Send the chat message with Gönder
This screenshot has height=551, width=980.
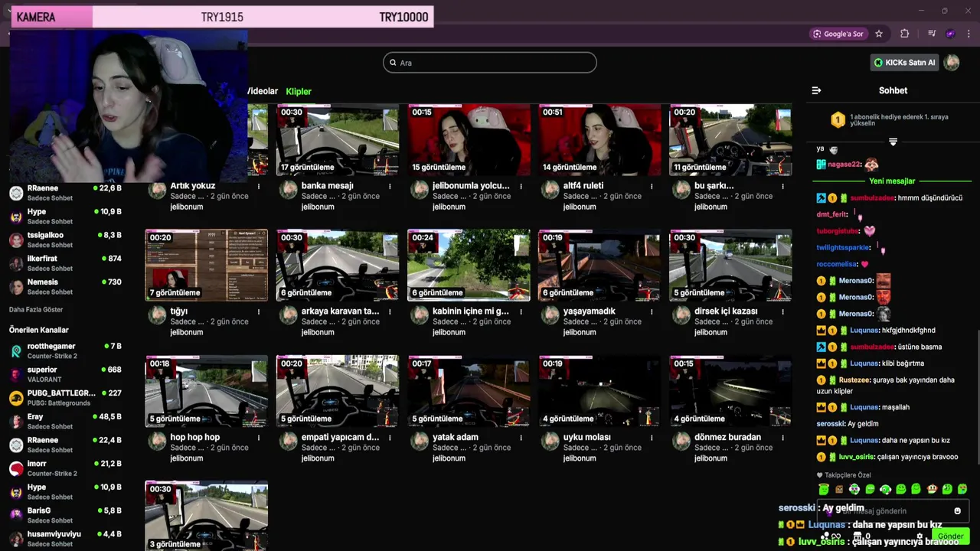tap(950, 536)
